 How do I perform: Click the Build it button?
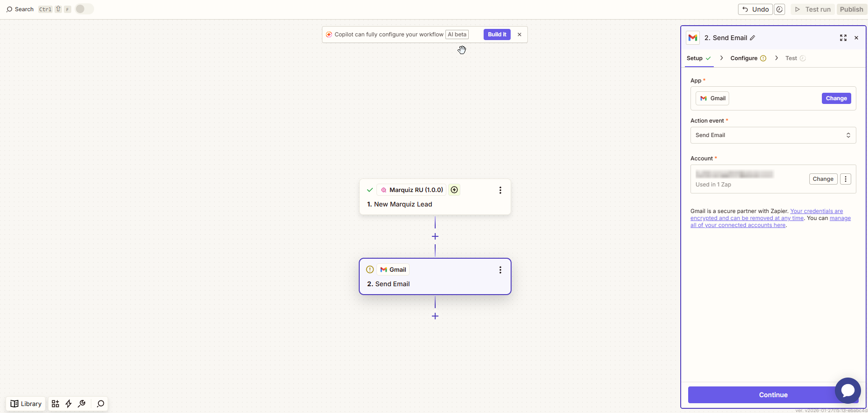(x=497, y=34)
